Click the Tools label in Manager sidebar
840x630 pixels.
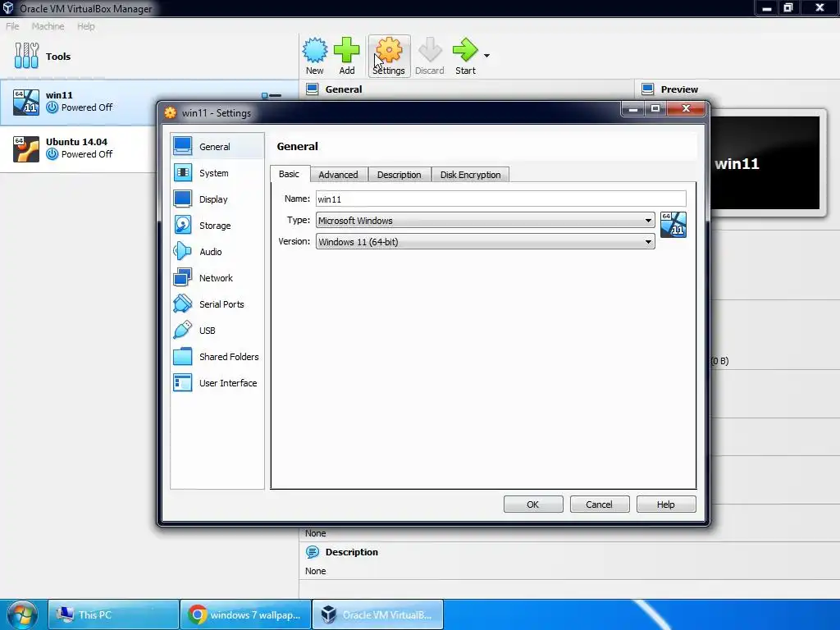pos(58,57)
